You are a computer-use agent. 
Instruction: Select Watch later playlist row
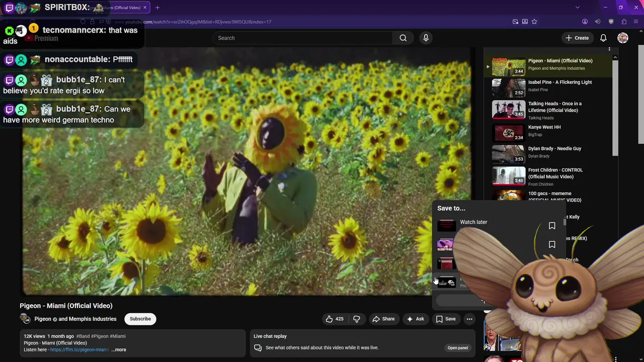tap(498, 225)
